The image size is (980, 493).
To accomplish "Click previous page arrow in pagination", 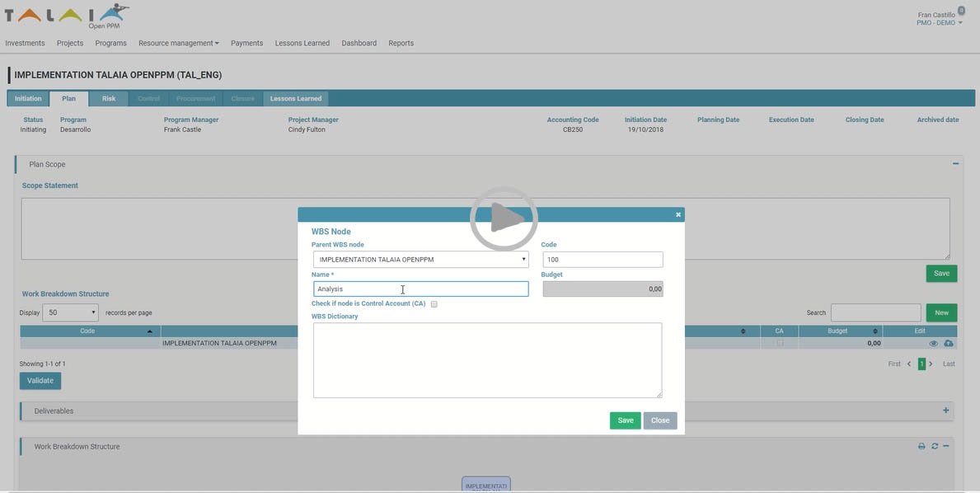I will click(x=909, y=364).
